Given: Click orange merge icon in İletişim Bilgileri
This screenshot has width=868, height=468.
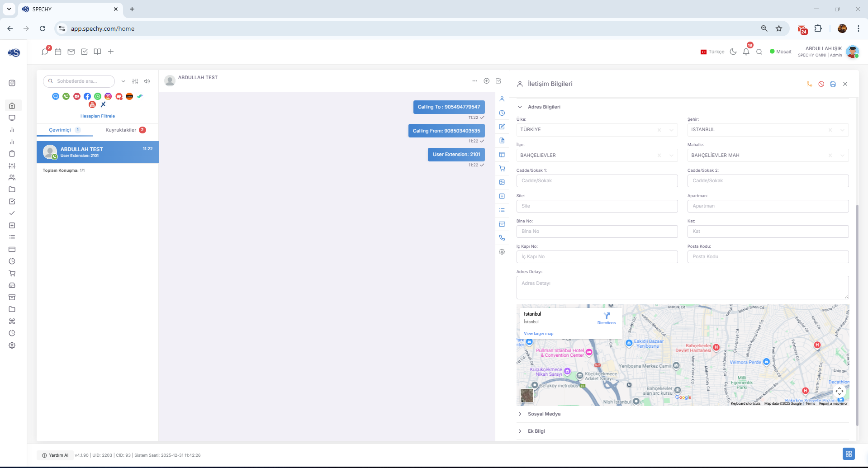Looking at the screenshot, I should click(x=809, y=84).
